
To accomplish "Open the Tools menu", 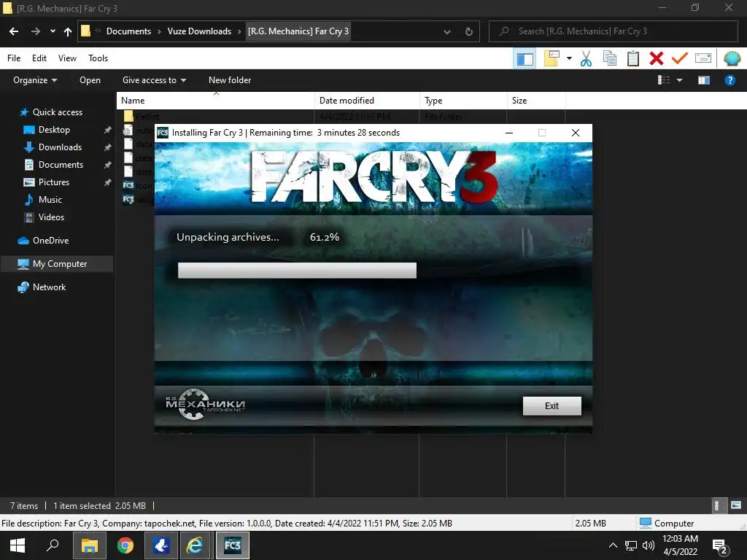I will click(x=98, y=58).
